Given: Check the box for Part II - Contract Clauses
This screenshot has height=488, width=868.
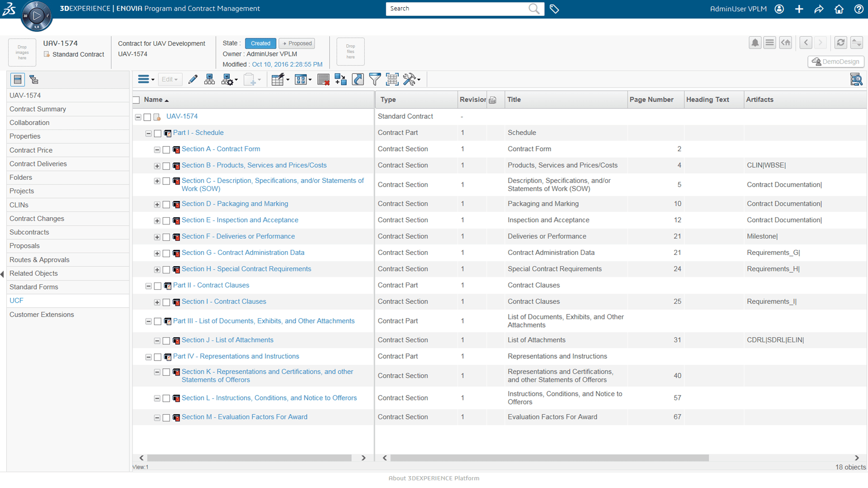Looking at the screenshot, I should 157,286.
